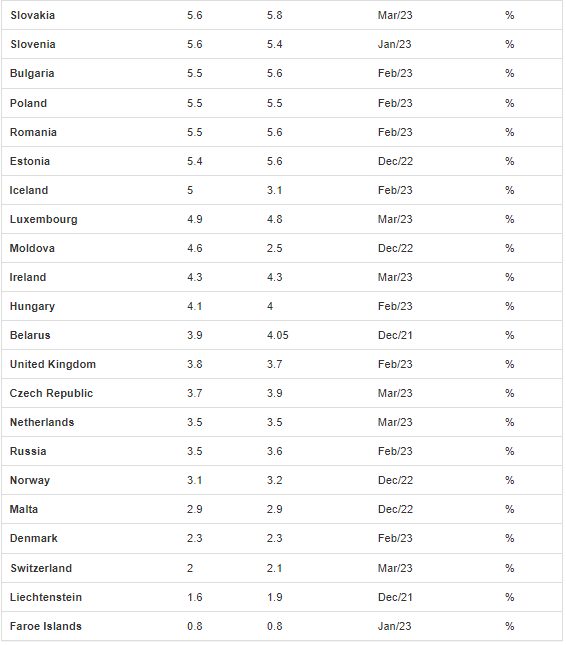Open the Estonia link
This screenshot has height=645, width=566.
click(30, 161)
